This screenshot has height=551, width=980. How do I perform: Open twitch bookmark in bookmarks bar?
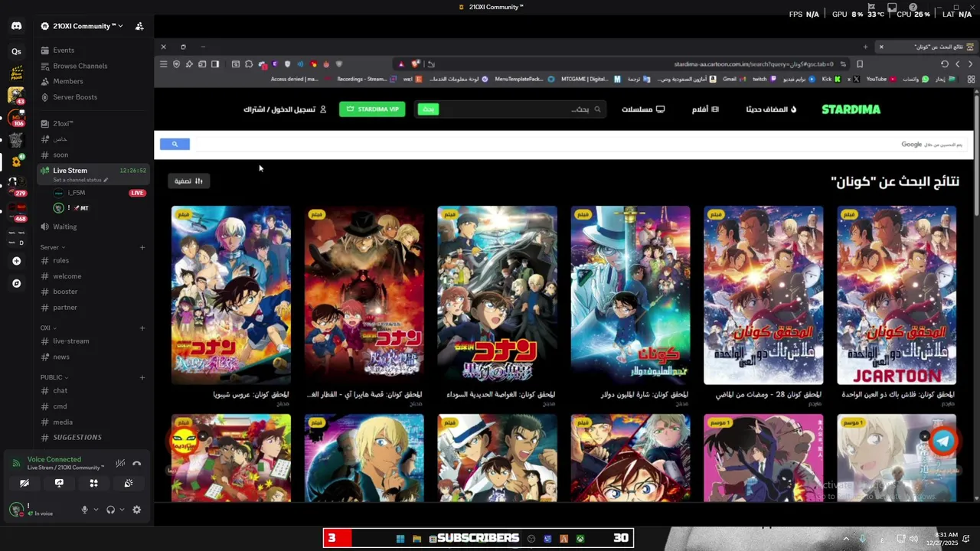pos(763,79)
